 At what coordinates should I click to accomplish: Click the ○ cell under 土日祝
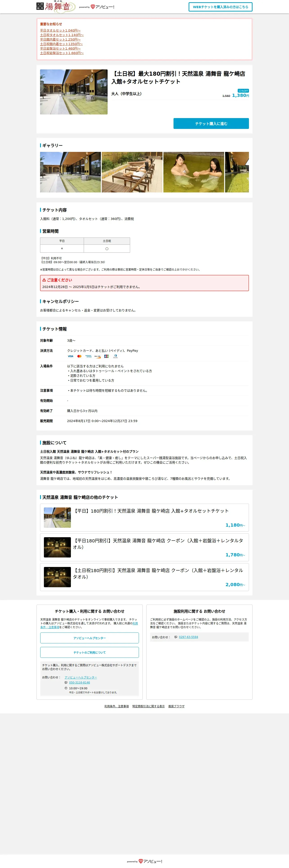(x=107, y=249)
